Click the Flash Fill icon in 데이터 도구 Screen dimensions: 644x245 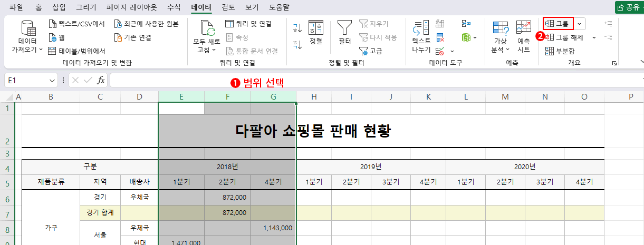coord(440,24)
